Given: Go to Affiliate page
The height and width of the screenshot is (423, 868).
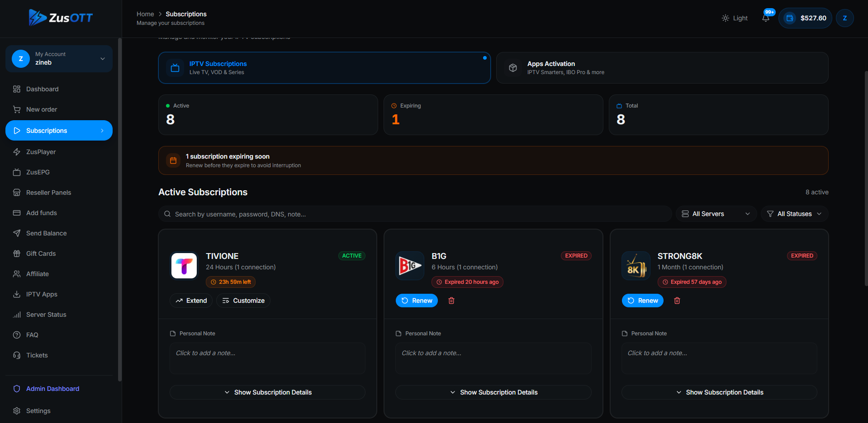Looking at the screenshot, I should (59, 274).
